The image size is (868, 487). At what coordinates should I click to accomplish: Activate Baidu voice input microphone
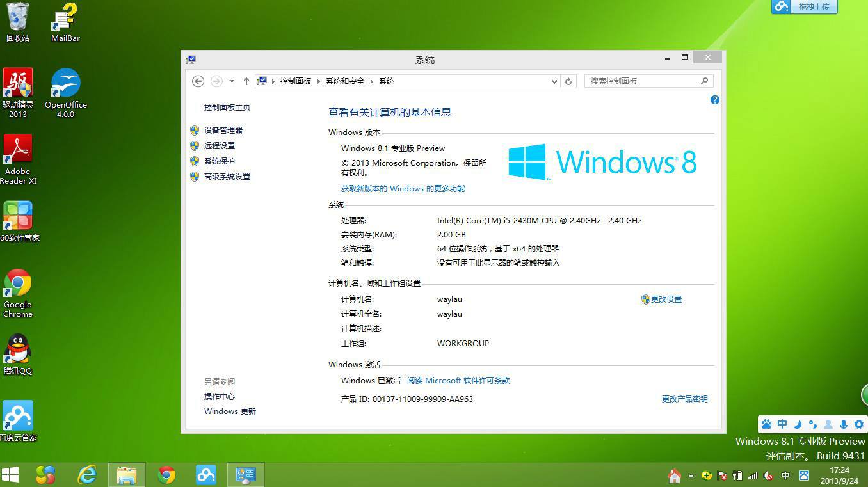tap(844, 424)
